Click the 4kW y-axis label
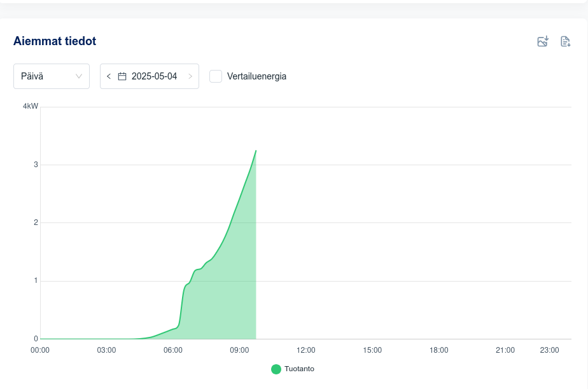Viewport: 588px width, 389px height. coord(31,106)
